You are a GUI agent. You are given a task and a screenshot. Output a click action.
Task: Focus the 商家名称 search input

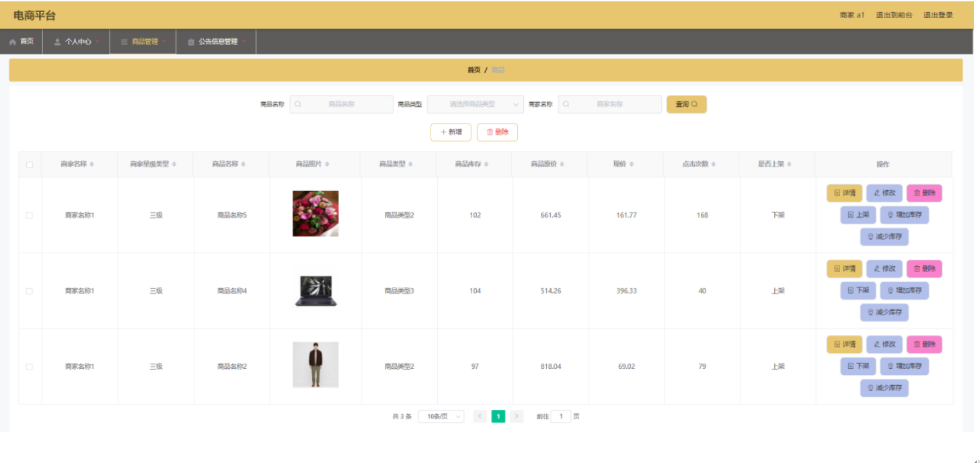click(x=610, y=104)
